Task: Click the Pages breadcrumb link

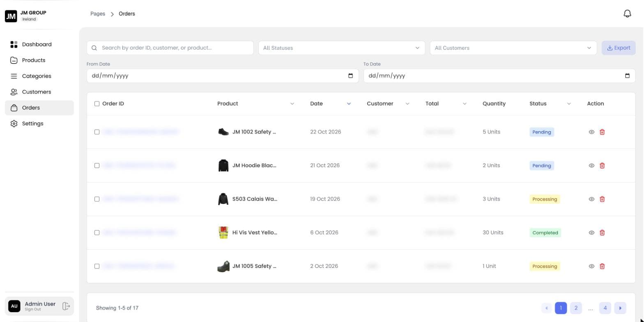Action: click(98, 14)
